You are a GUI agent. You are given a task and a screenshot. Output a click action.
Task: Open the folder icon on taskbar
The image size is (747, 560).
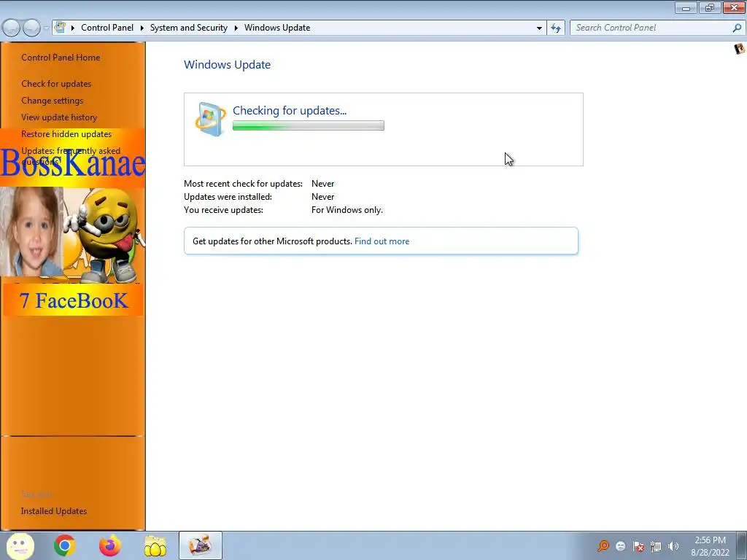point(155,545)
